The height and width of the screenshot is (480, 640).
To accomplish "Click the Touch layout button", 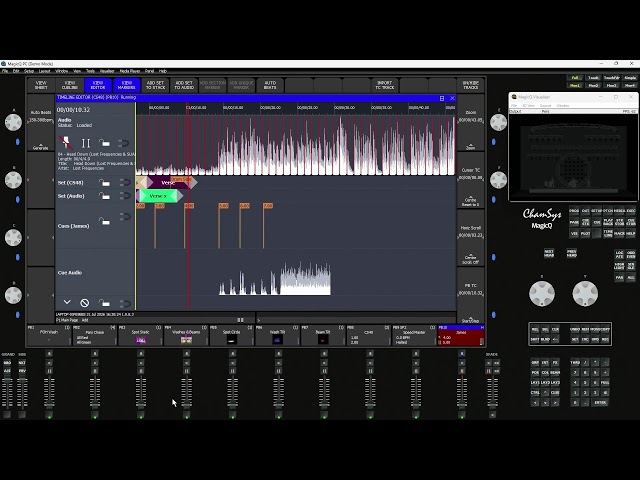I will (x=593, y=78).
